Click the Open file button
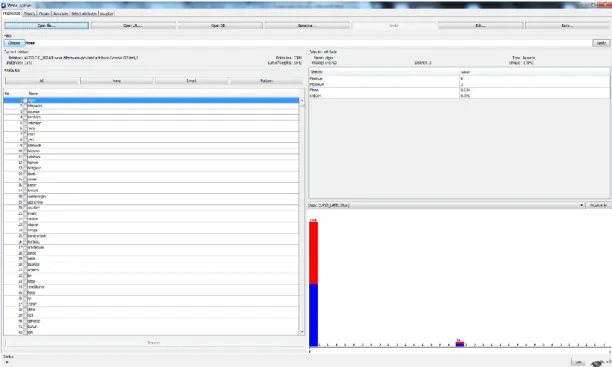The image size is (612, 367). pyautogui.click(x=46, y=25)
